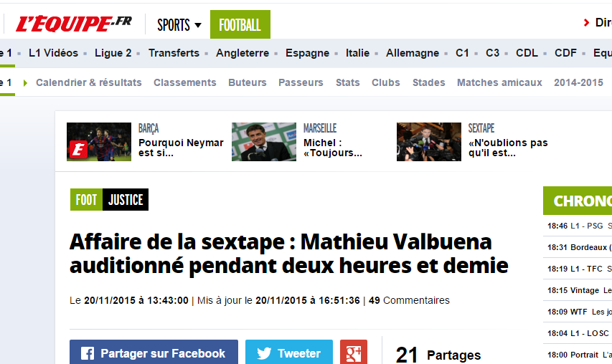Select the FOOTBALL green tab

tap(240, 24)
